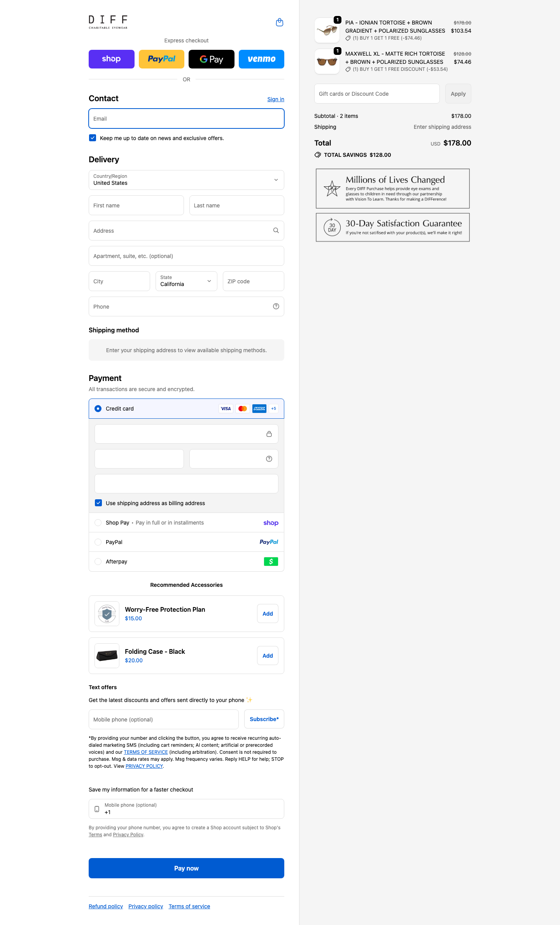The image size is (560, 925).
Task: Focus the gift card or discount code field
Action: pyautogui.click(x=376, y=94)
